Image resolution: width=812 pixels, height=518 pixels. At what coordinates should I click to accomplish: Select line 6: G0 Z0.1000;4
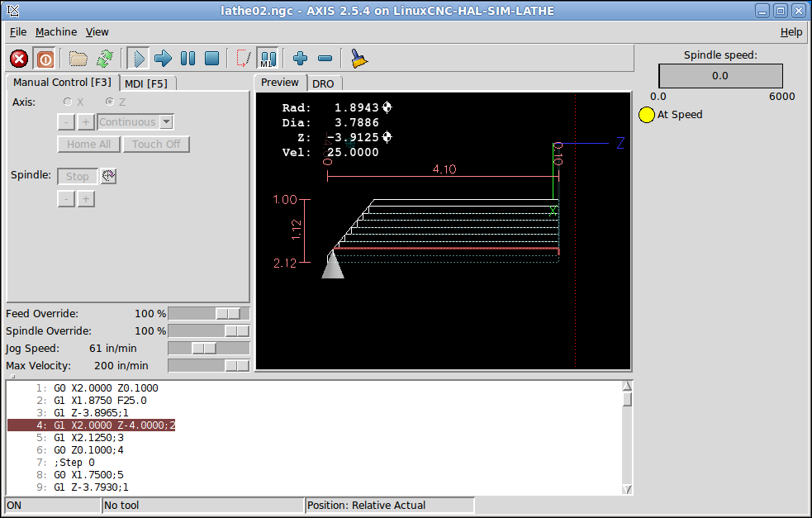pyautogui.click(x=88, y=450)
